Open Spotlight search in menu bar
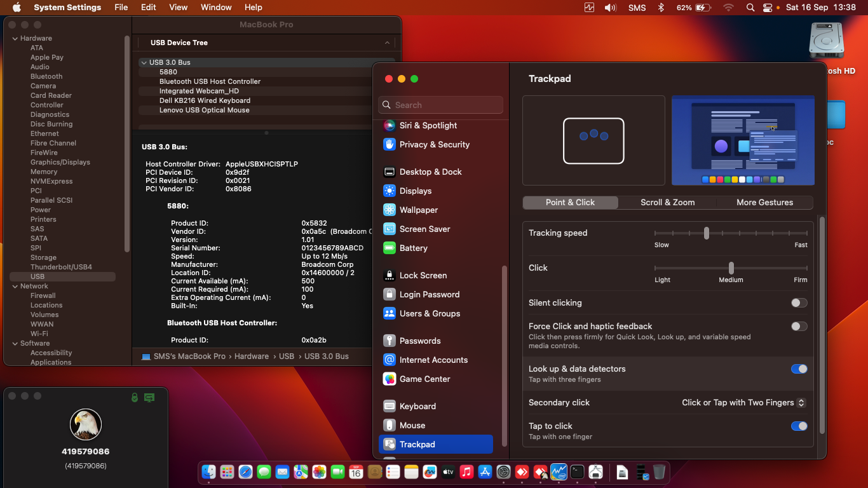The width and height of the screenshot is (868, 488). point(750,8)
